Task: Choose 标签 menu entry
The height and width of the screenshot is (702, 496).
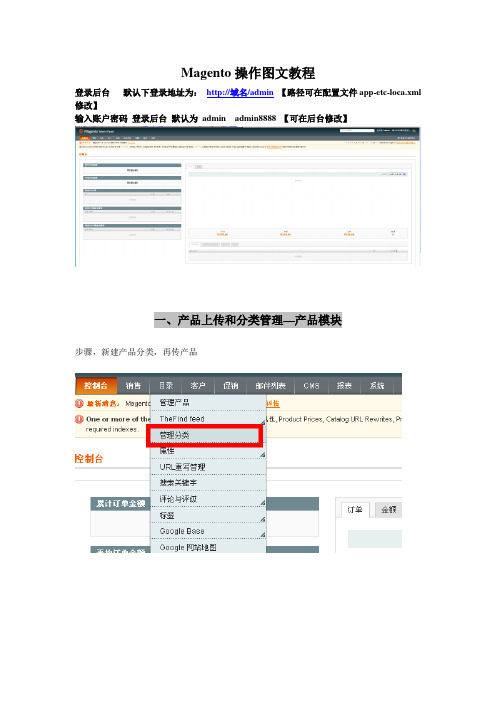Action: pyautogui.click(x=208, y=515)
